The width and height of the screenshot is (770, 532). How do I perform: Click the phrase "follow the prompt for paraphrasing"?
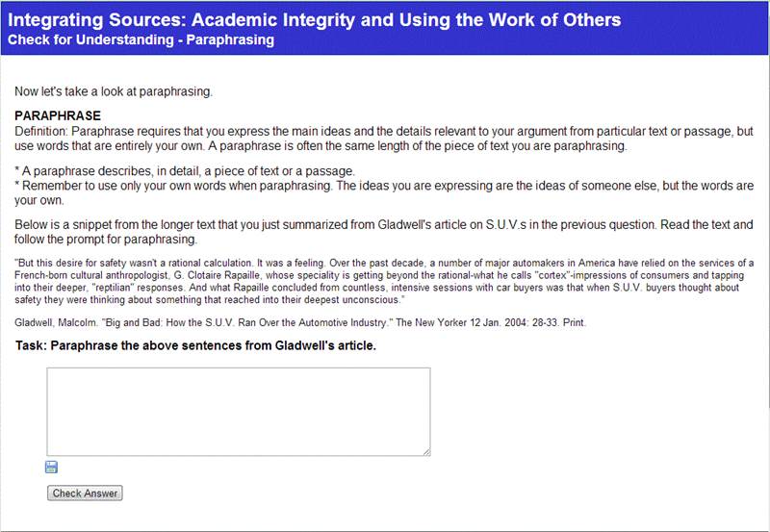106,240
